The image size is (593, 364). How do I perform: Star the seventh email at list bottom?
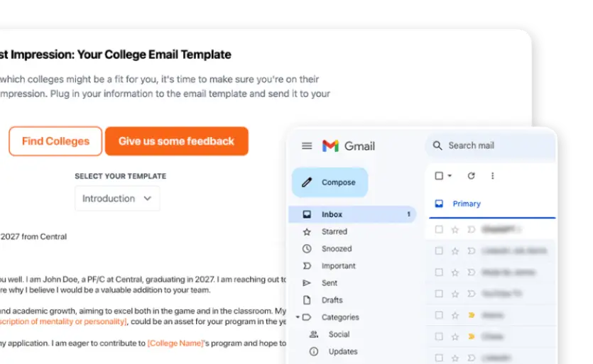(455, 358)
